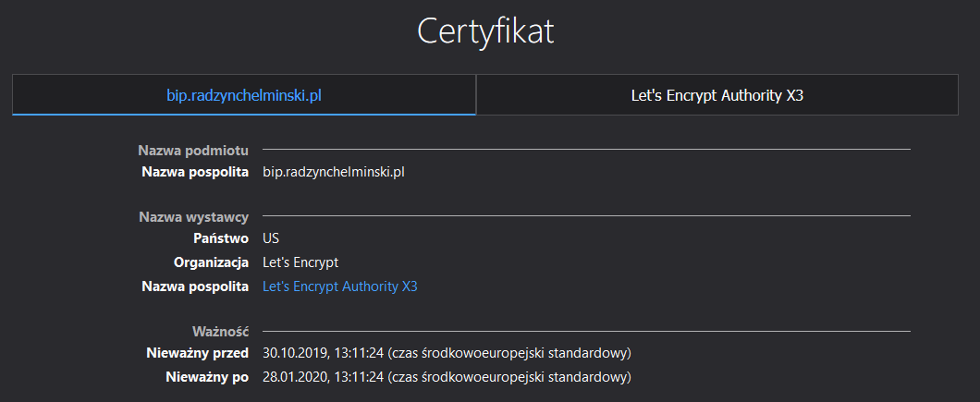
Task: Click the subject common name value bip.radzynchelminski.pl
Action: (334, 172)
